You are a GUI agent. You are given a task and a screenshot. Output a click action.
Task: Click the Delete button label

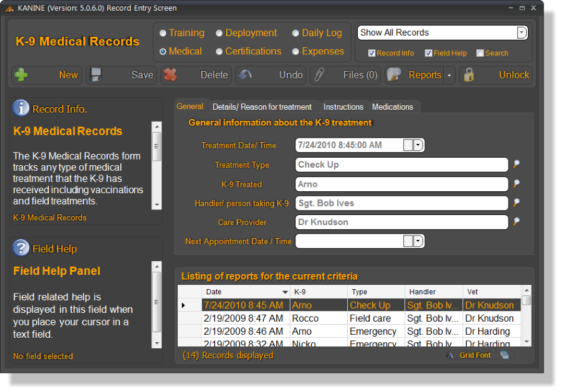click(x=214, y=75)
